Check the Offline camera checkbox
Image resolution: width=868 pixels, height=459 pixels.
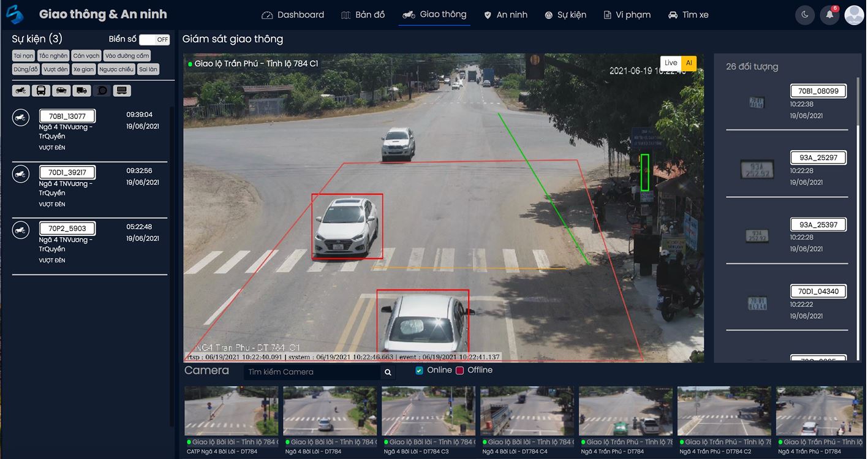459,370
